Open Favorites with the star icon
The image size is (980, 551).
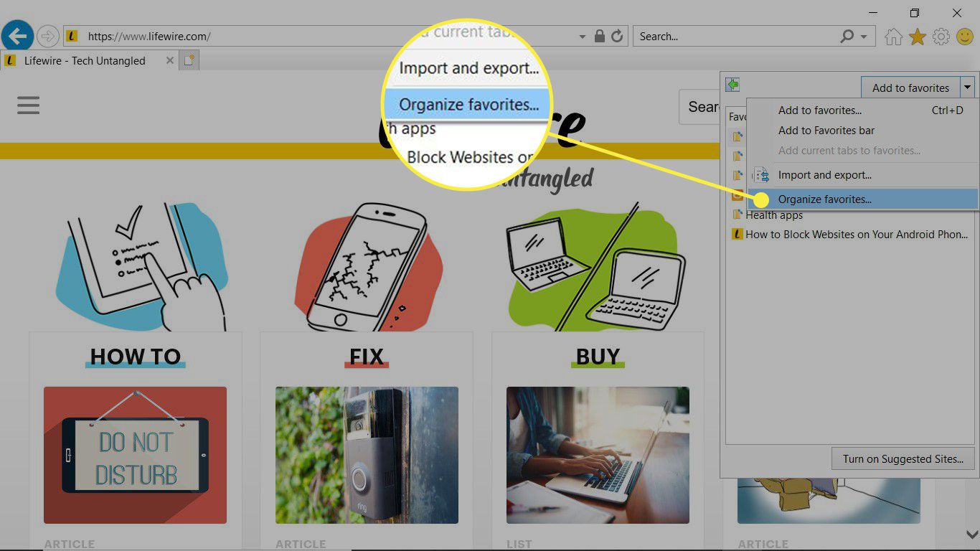click(x=918, y=37)
